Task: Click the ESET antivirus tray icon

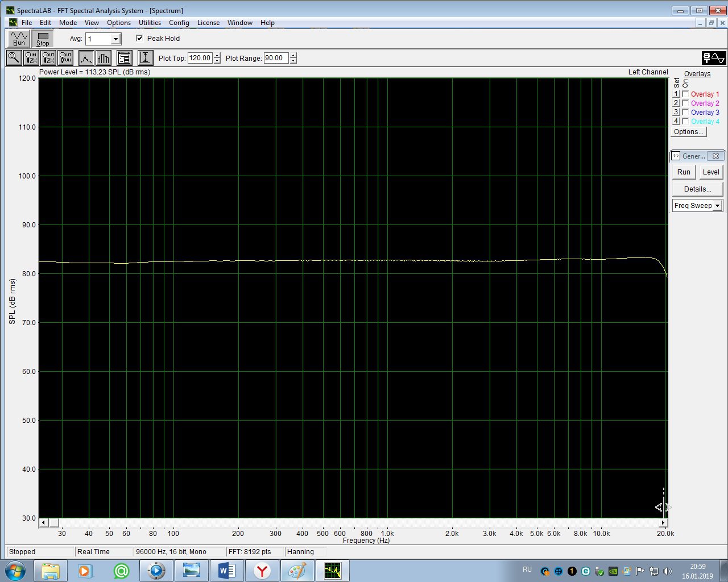Action: pos(586,571)
